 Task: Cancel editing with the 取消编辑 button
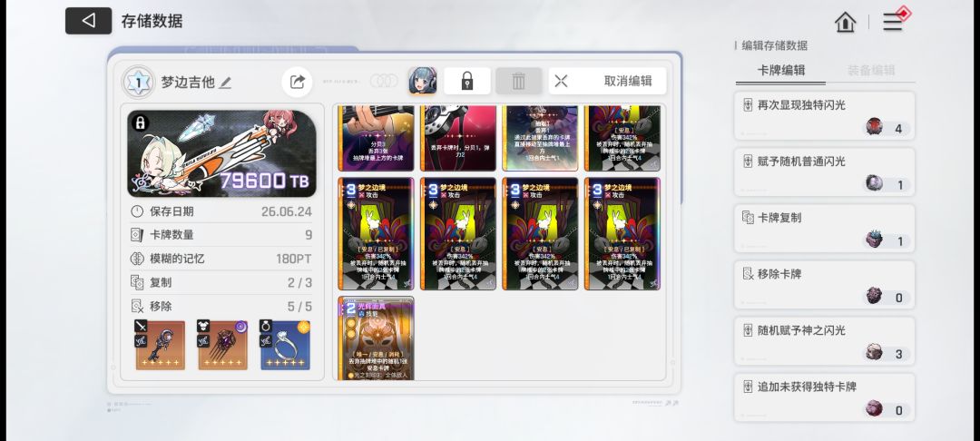pos(607,81)
